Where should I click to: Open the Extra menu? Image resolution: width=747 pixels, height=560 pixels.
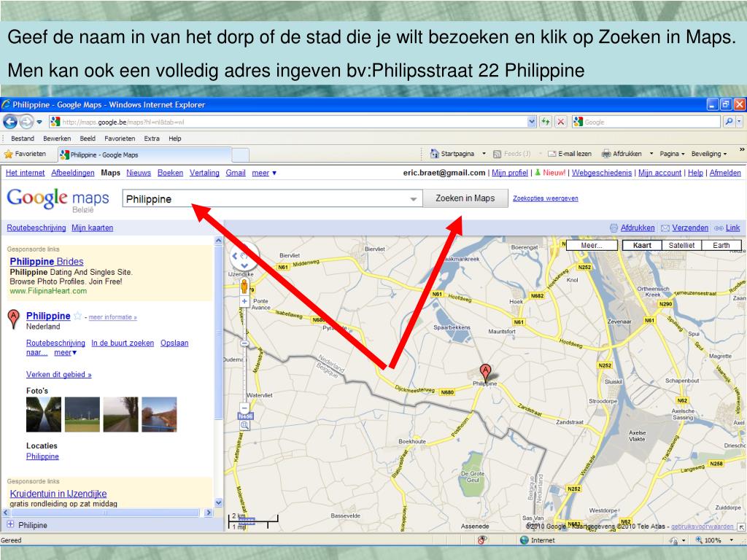coord(152,139)
